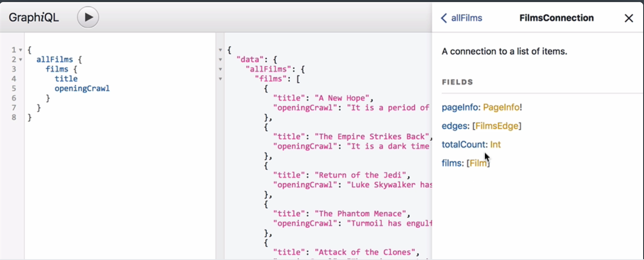Screen dimensions: 644x260
Task: Click openingCrawl in the query editor
Action: [x=82, y=88]
